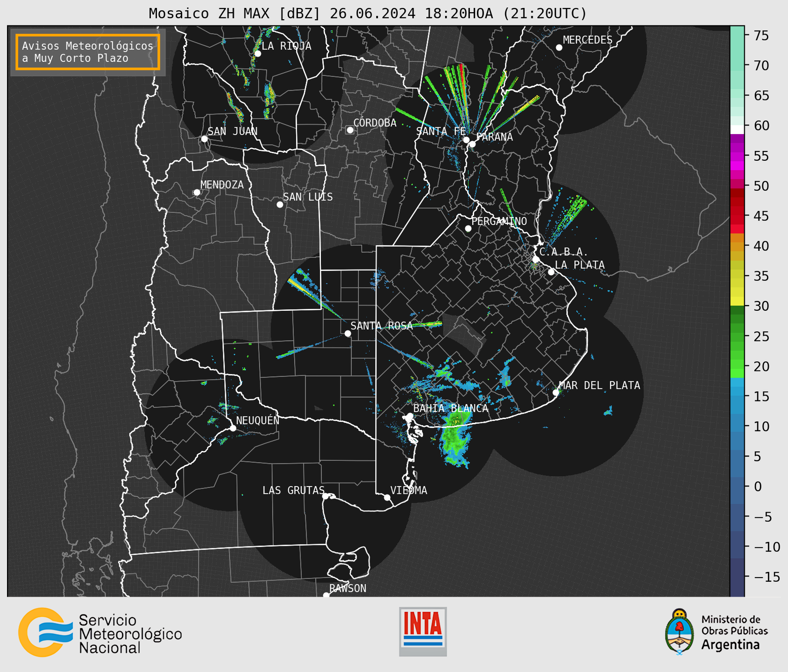This screenshot has width=788, height=672.
Task: Click the Santa Fe city marker dot
Action: click(x=466, y=140)
